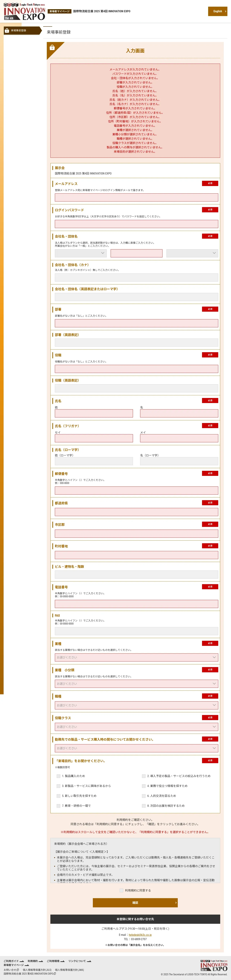Screen dimensions: 231x980
Task: Click the 来場者マイページ header badge
Action: coord(60,11)
